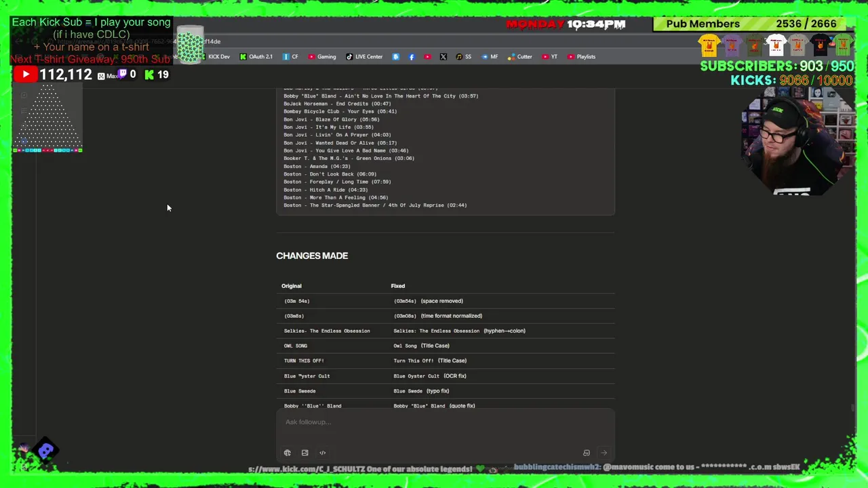
Task: Click the submit arrow button
Action: pos(604,453)
